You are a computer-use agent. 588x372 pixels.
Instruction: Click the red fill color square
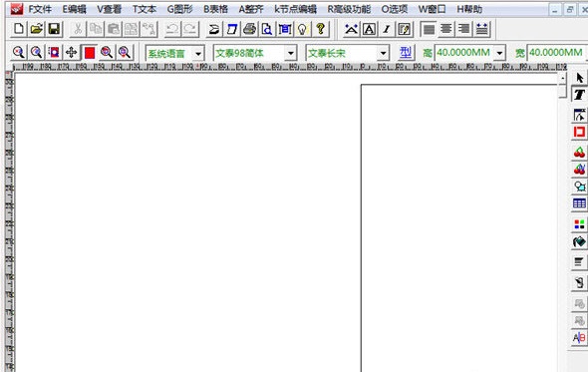pyautogui.click(x=90, y=53)
